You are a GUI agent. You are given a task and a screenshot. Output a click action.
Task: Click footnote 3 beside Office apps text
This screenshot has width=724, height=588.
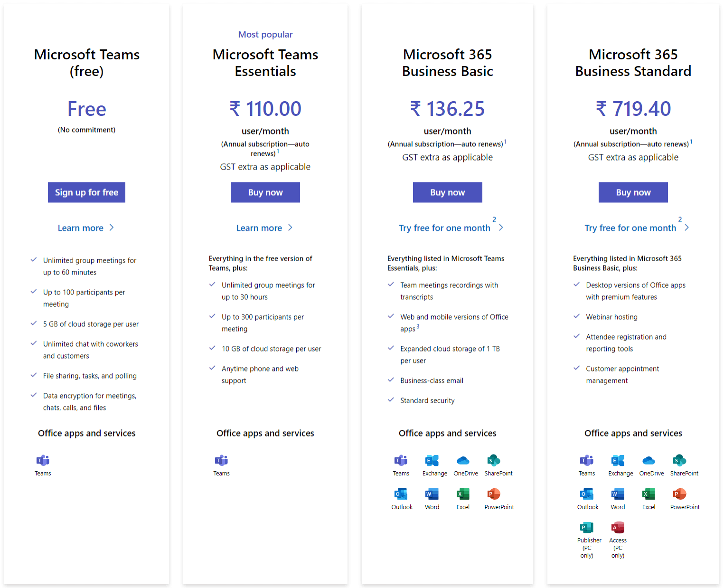click(418, 327)
